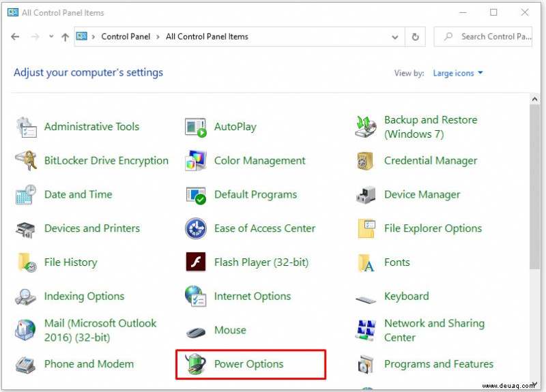
Task: Open the Date and Time calendar icon
Action: click(x=26, y=194)
